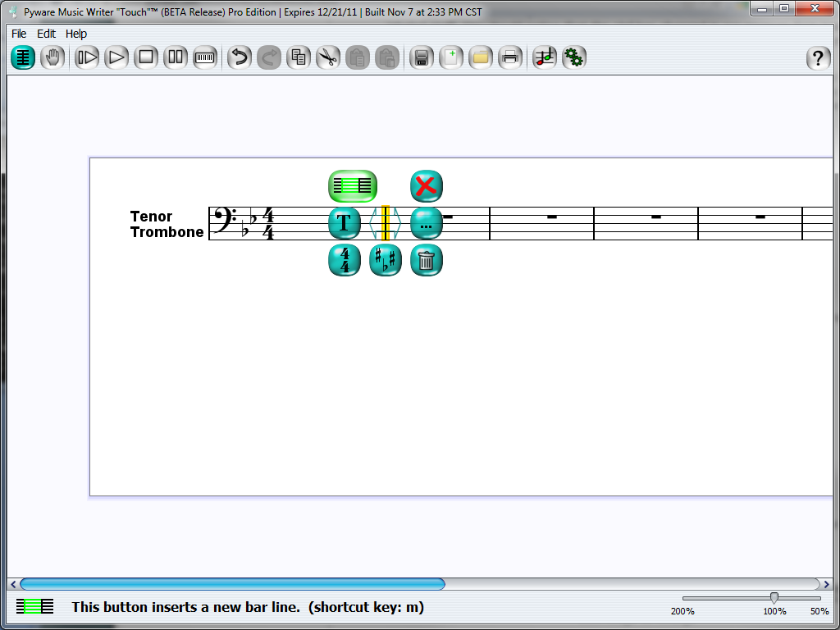840x630 pixels.
Task: Click the undo arrow icon
Action: pyautogui.click(x=239, y=57)
